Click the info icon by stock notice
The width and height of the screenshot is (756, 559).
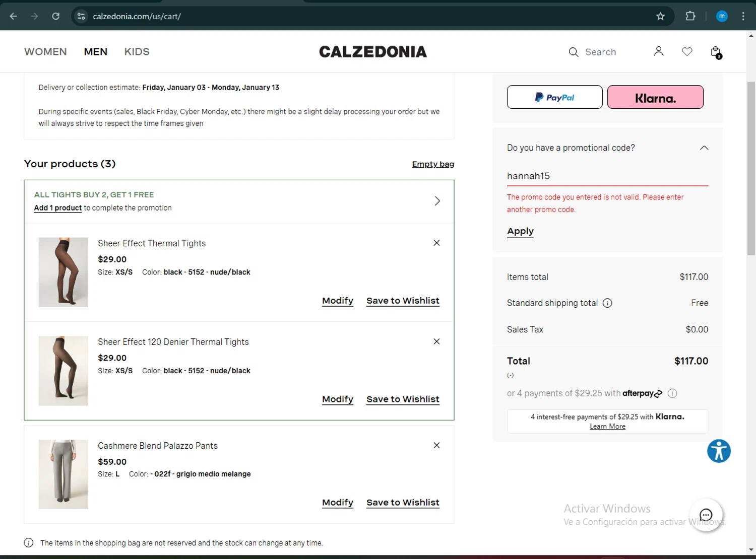[x=29, y=543]
